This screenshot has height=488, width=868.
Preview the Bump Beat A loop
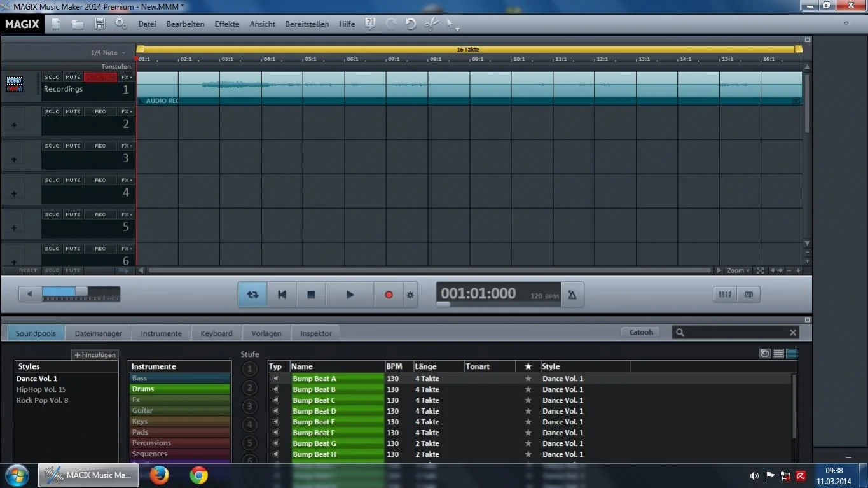coord(275,379)
